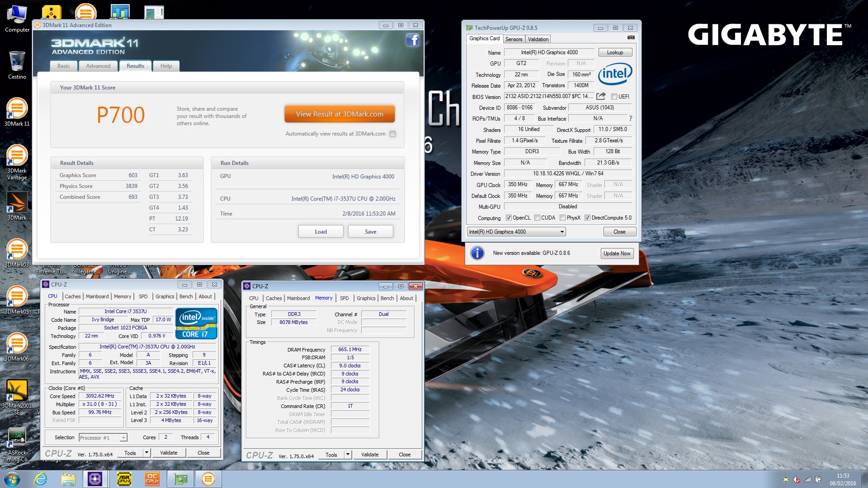
Task: Click the Core Speed value 3092.62 MHz
Action: [100, 396]
